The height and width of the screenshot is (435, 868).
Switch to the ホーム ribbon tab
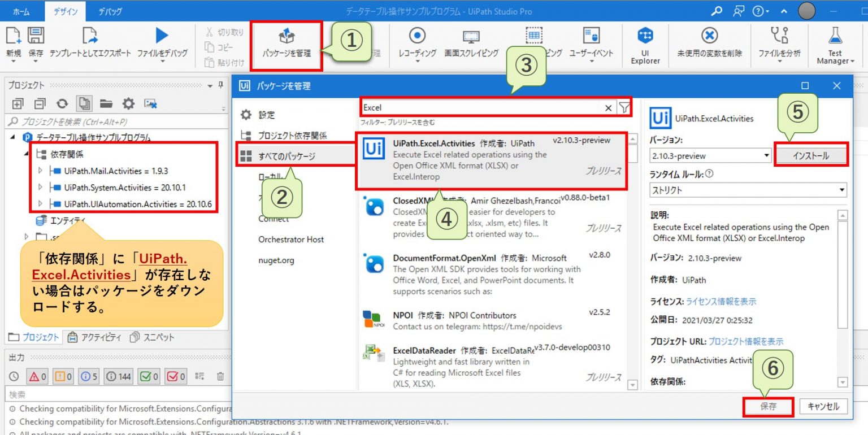tap(21, 11)
